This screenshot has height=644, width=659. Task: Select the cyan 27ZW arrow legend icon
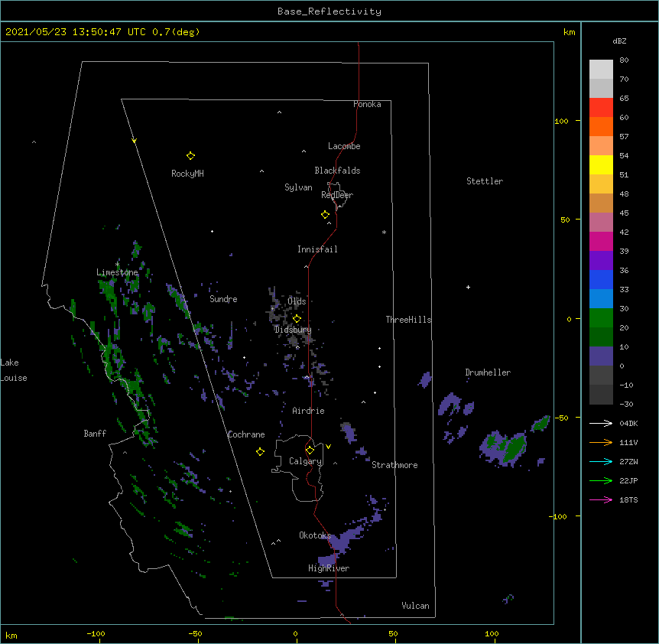pos(601,461)
